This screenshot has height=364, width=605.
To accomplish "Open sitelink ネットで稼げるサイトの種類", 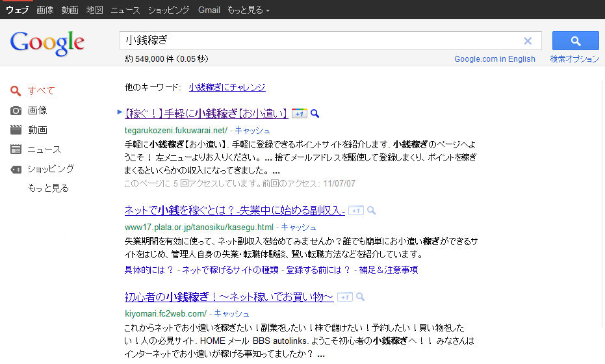I will coord(230,270).
